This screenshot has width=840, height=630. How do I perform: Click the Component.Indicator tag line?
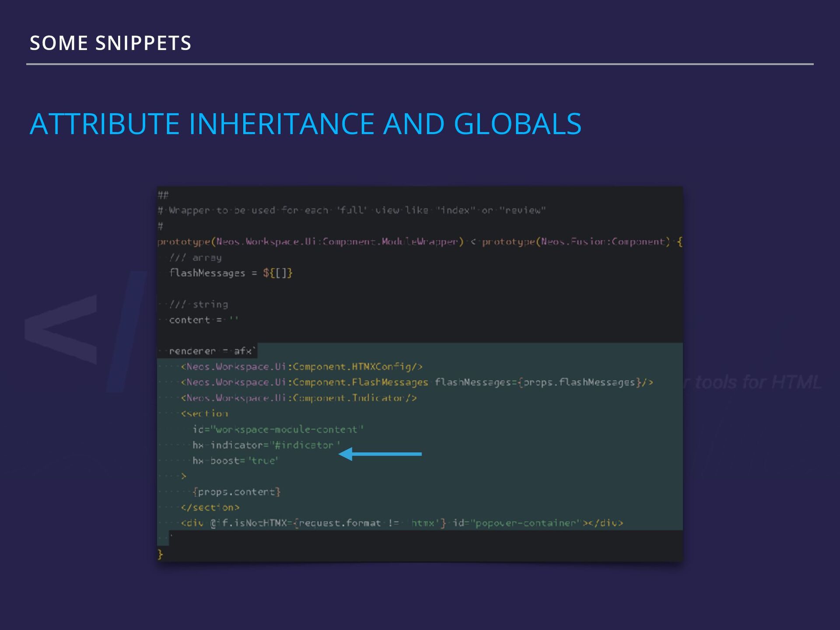point(299,398)
